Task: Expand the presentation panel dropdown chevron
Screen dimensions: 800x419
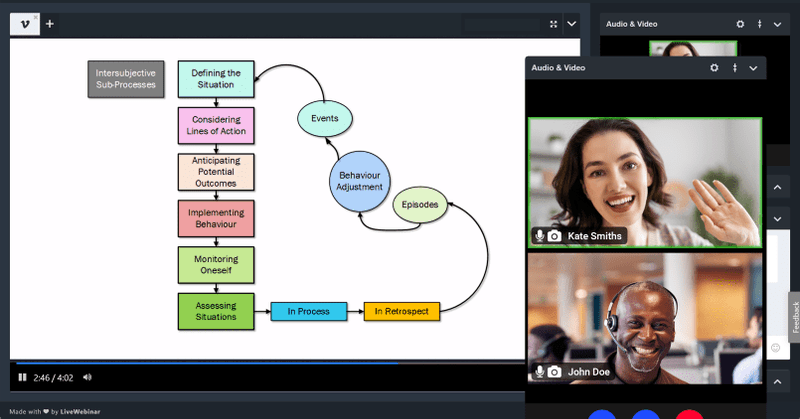Action: (x=572, y=24)
